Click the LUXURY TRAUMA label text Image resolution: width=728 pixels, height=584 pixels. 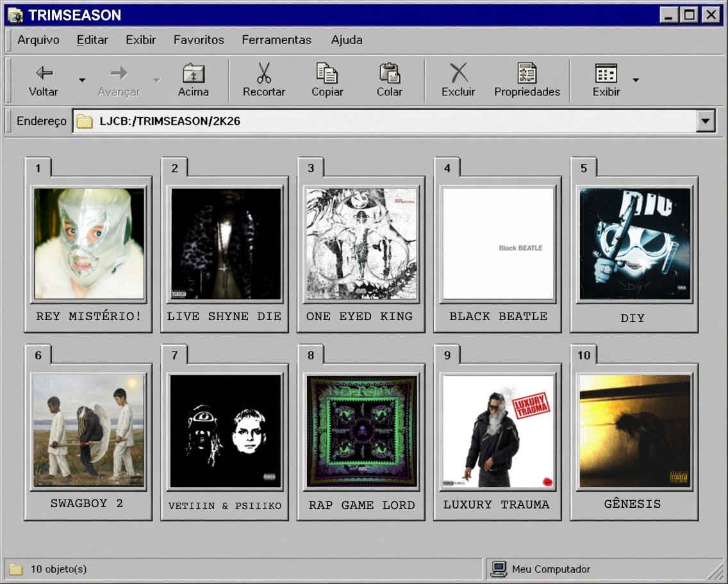coord(496,505)
